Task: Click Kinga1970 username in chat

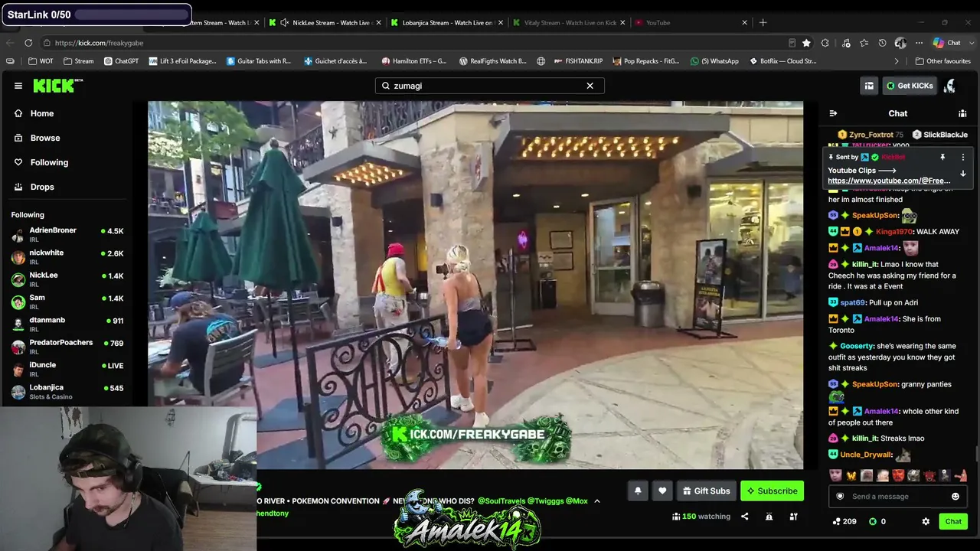Action: 893,231
